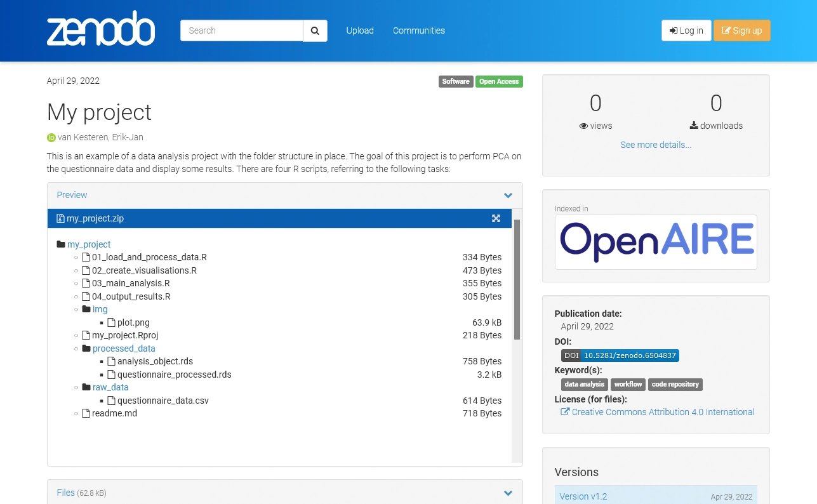Click the OpenAIRE logo
This screenshot has width=817, height=504.
coord(656,242)
